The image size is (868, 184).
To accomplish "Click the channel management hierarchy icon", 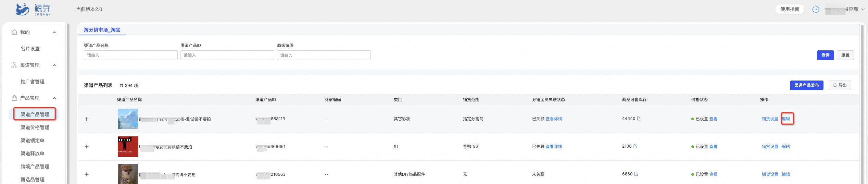I will pyautogui.click(x=14, y=65).
